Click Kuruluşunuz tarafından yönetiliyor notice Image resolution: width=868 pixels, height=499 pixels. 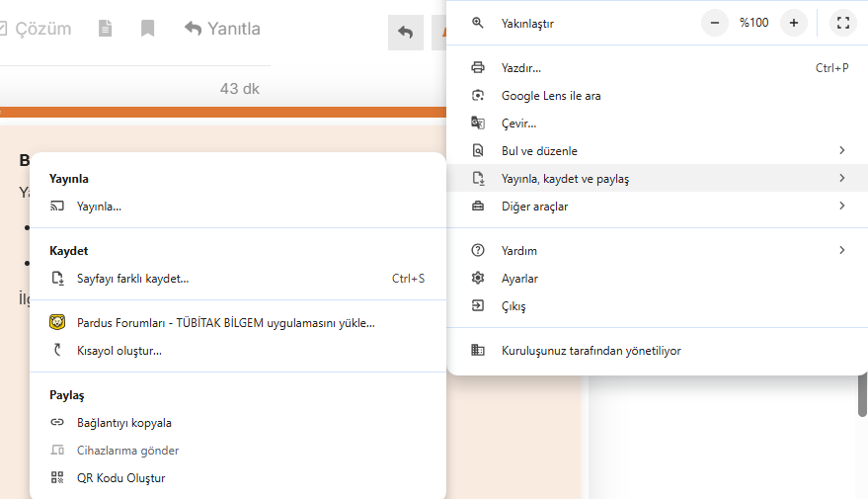pos(591,351)
